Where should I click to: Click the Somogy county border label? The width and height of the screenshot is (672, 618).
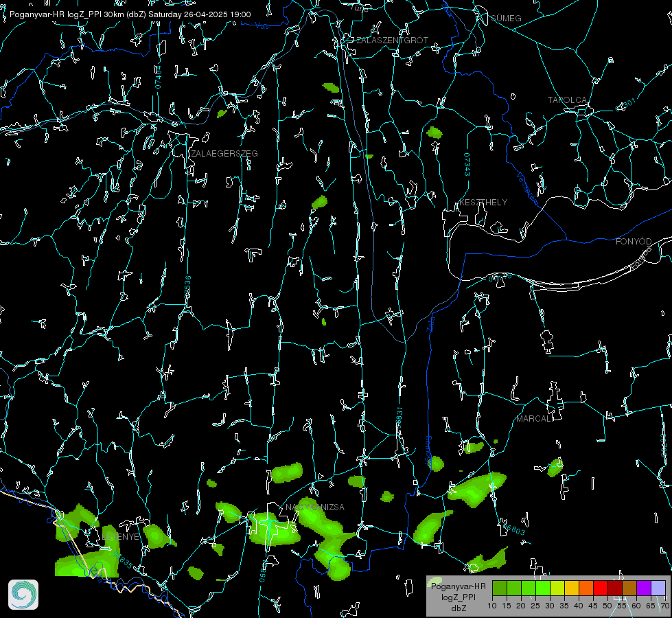click(x=428, y=451)
